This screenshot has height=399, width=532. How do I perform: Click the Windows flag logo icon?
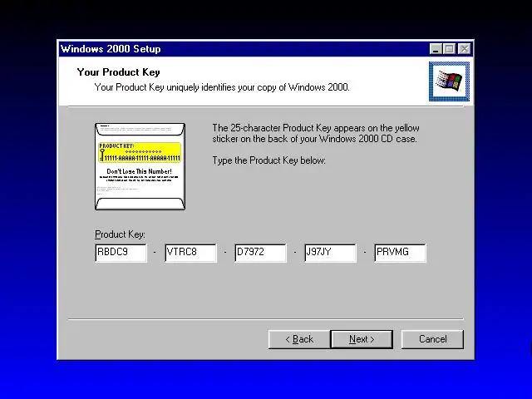(x=449, y=81)
